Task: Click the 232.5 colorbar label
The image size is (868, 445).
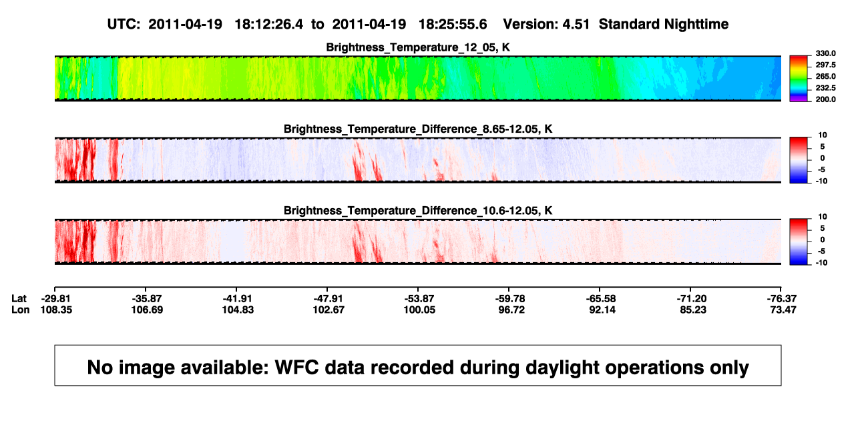Action: [x=827, y=88]
